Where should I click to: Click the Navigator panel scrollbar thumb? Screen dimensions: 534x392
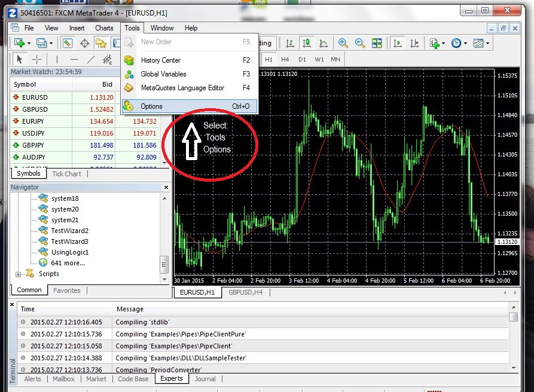point(164,265)
